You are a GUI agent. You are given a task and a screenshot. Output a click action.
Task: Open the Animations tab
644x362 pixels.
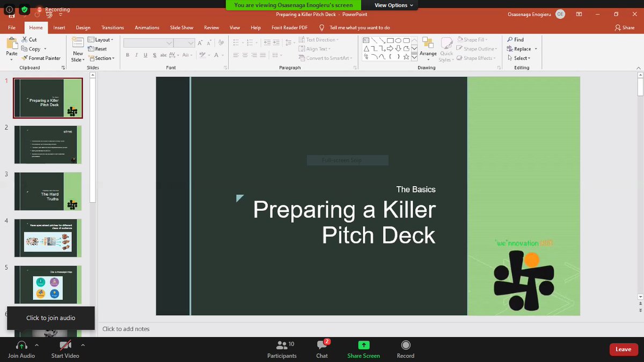click(x=147, y=27)
